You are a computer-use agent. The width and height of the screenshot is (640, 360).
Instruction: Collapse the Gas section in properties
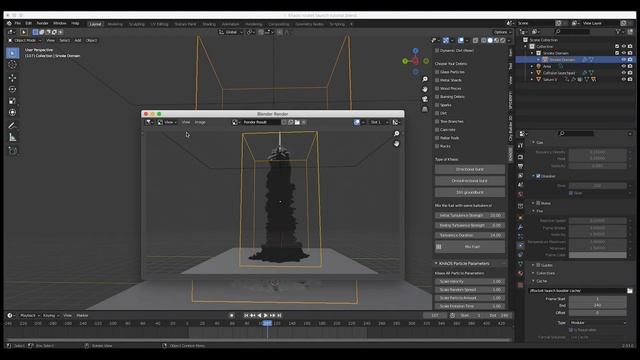pos(533,142)
